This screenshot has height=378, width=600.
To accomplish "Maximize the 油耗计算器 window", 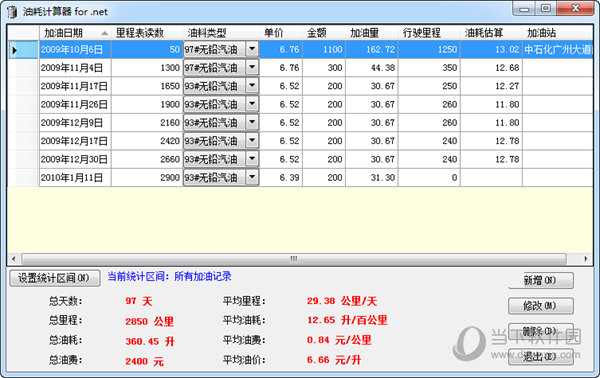I will coord(546,8).
